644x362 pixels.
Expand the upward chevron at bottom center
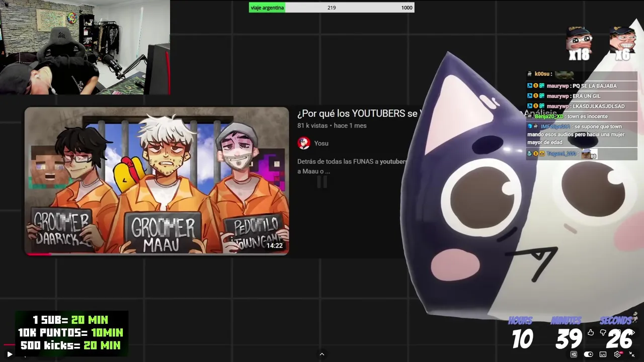coord(322,354)
